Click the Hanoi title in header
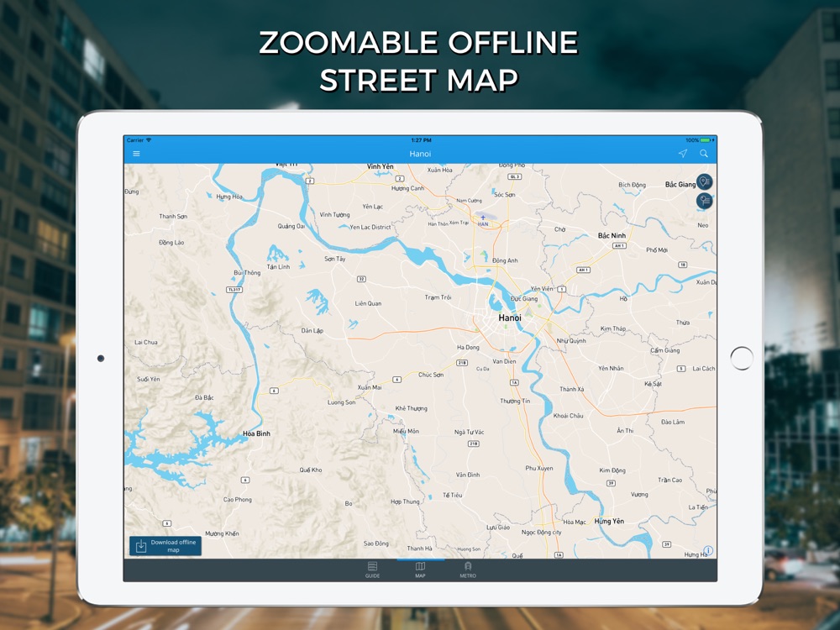Screen dimensions: 840x630 (420, 154)
